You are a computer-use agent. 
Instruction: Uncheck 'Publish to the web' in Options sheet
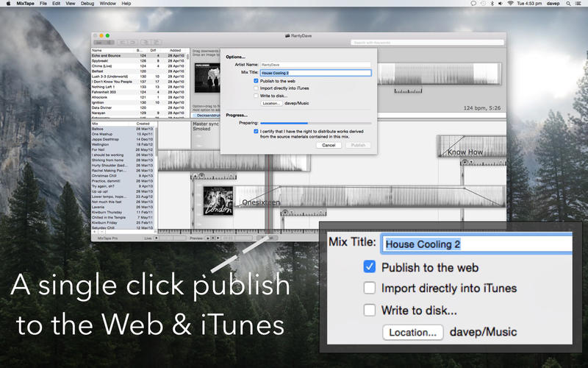tap(256, 81)
